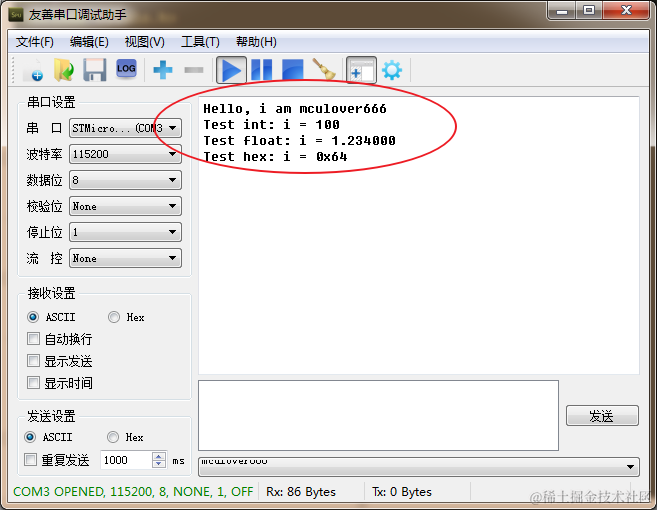Viewport: 657px width, 510px height.
Task: Start serial port with play icon
Action: click(231, 70)
